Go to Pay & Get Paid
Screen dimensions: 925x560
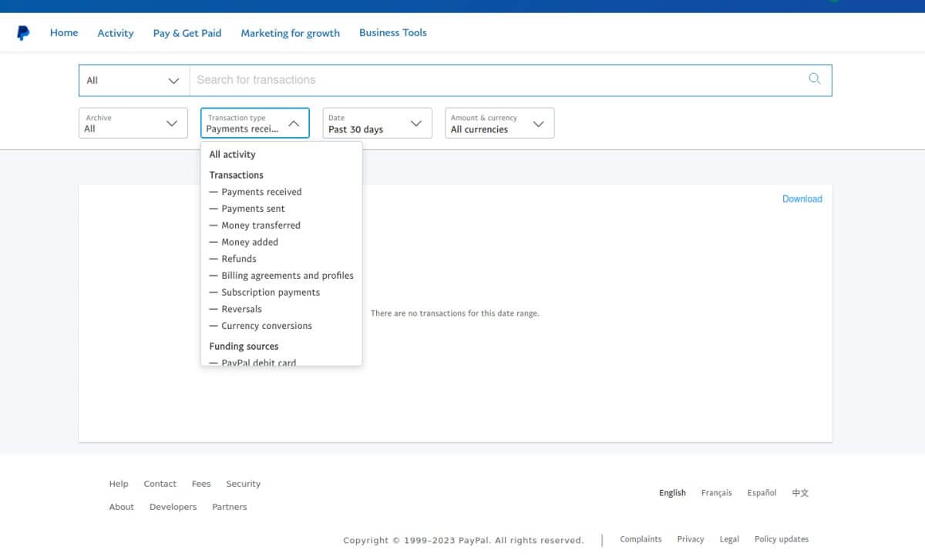pos(187,33)
